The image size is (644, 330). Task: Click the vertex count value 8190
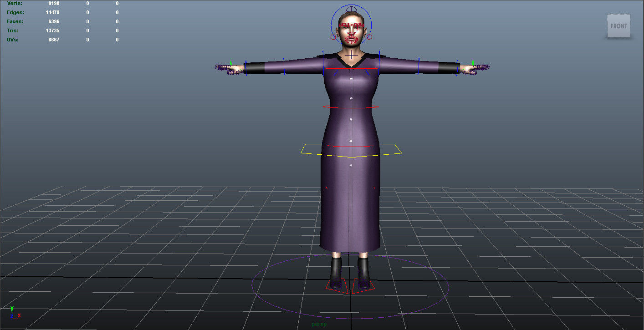tap(54, 3)
